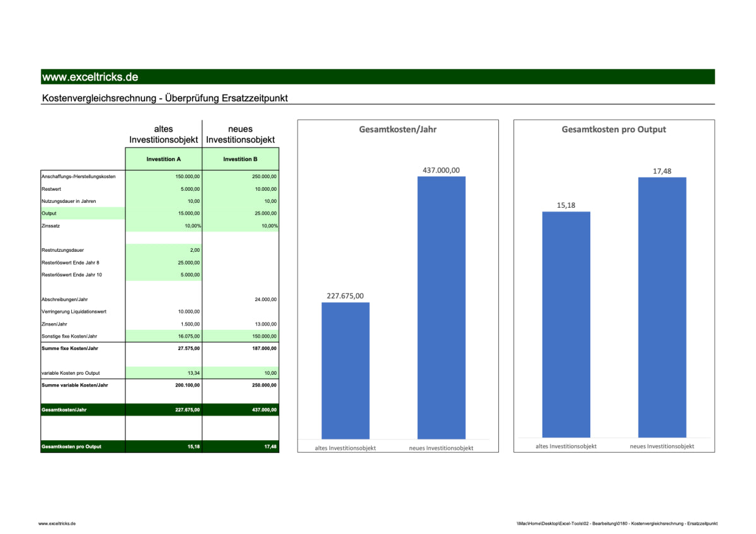Image resolution: width=756 pixels, height=534 pixels.
Task: Click the 'Restnutzungsdauer' row label
Action: click(63, 250)
